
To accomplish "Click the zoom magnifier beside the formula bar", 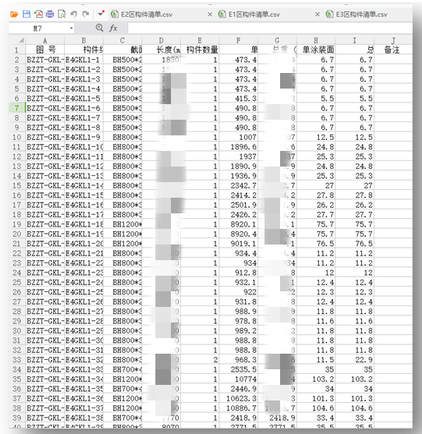I will coord(99,28).
